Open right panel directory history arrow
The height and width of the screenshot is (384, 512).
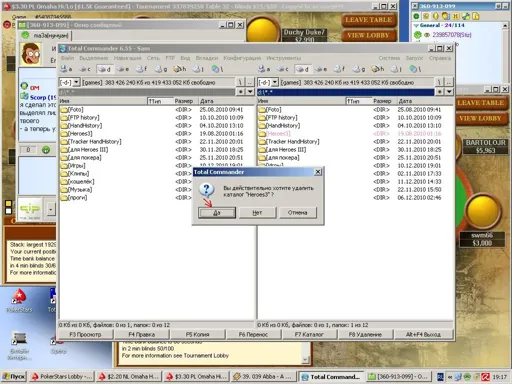pos(449,92)
